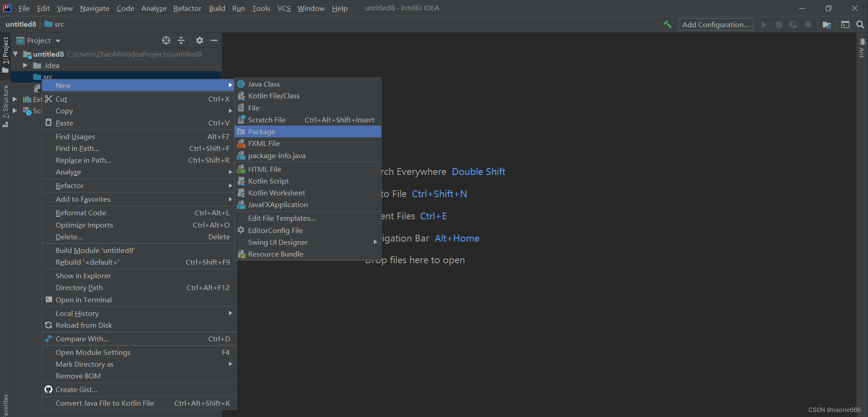Click the Debug bug icon
Image resolution: width=868 pixels, height=417 pixels.
[779, 24]
